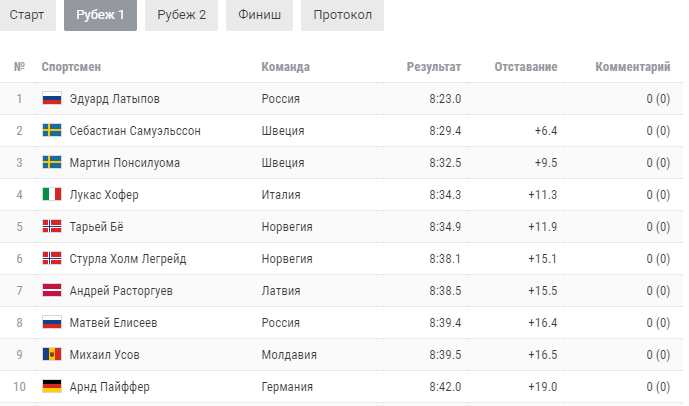Click the Latvian flag next to Андрей Расторгуев
Image resolution: width=689 pixels, height=406 pixels.
tap(52, 290)
